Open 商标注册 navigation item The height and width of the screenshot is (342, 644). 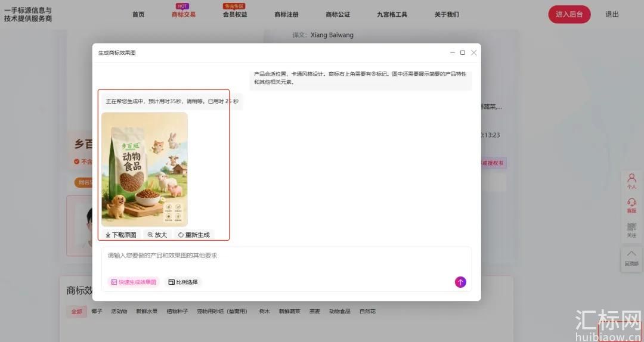[x=286, y=14]
